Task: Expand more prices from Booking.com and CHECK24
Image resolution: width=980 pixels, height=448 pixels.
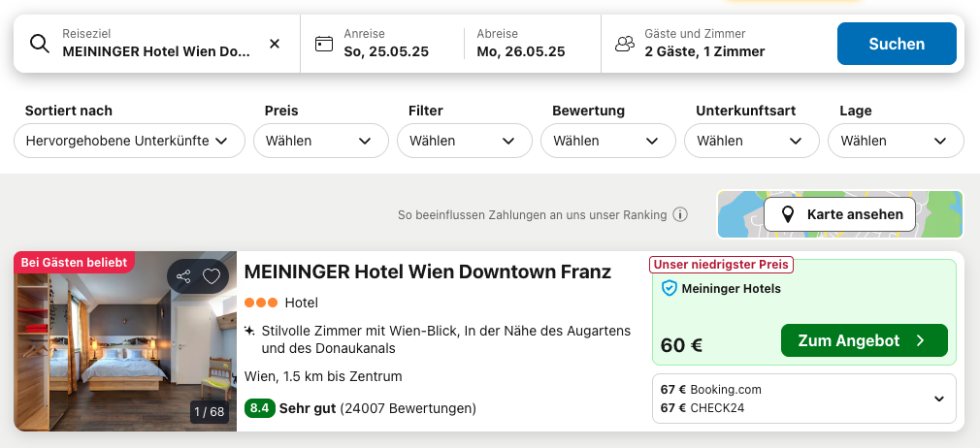Action: tap(938, 399)
